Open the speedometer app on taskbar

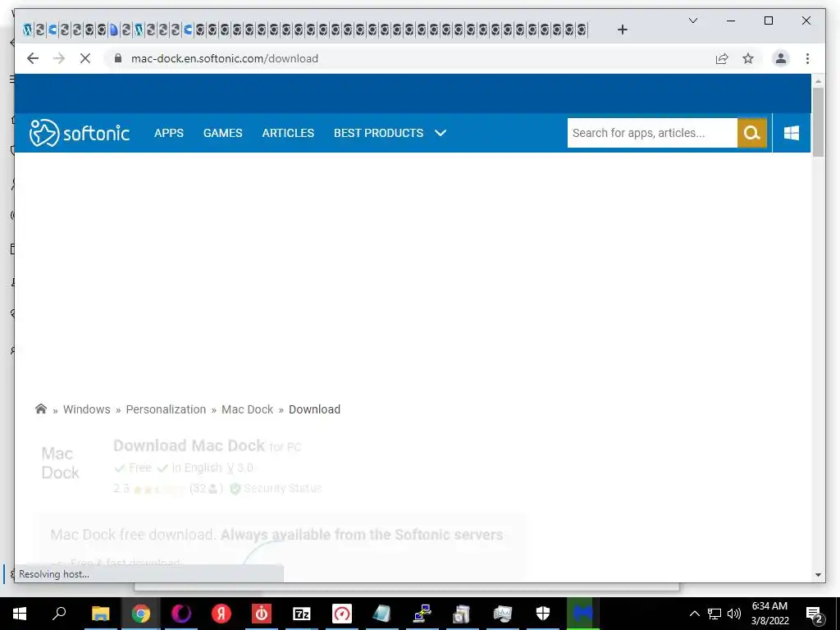pyautogui.click(x=342, y=614)
